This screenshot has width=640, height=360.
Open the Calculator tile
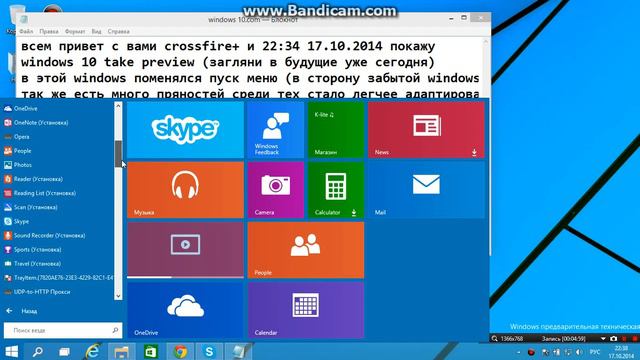(x=336, y=190)
